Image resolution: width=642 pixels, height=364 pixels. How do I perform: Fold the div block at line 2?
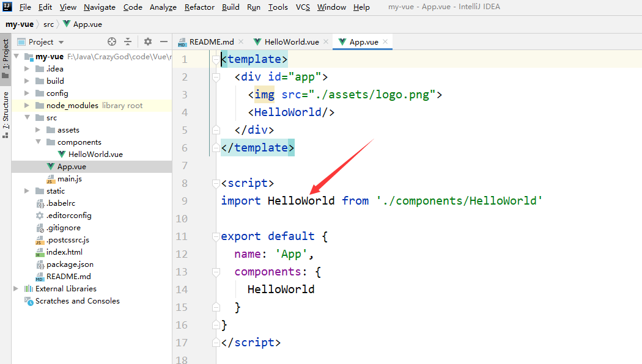pos(216,78)
